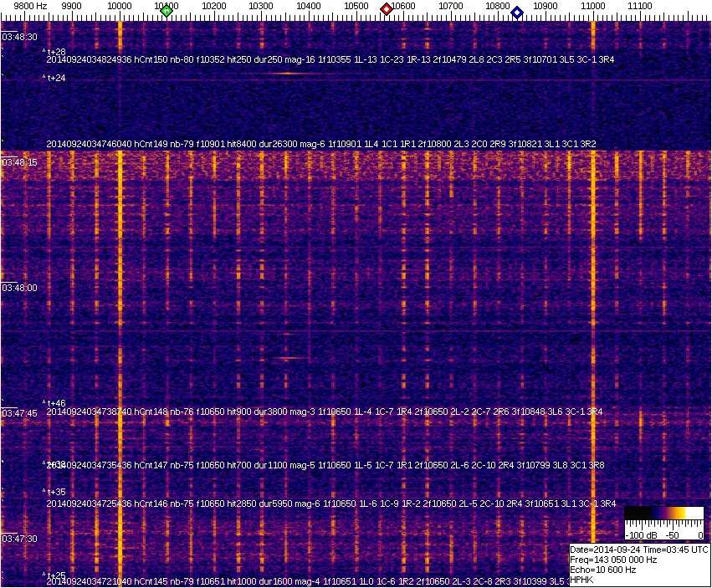Select the 03:48:00 time axis label
This screenshot has height=588, width=712.
[19, 287]
